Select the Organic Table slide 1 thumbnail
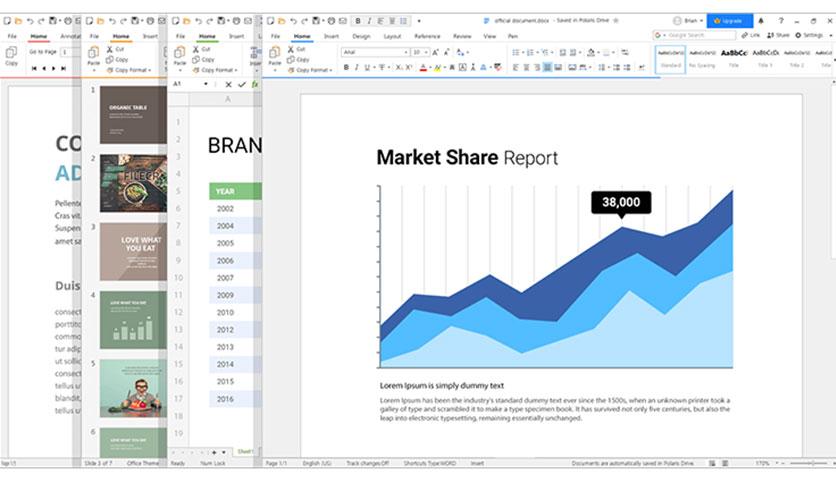 [133, 115]
